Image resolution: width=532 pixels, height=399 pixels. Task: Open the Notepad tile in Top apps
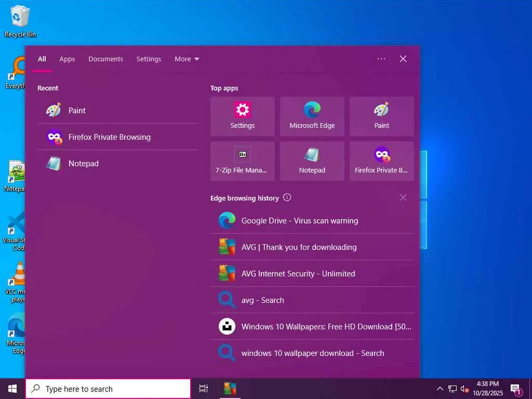coord(312,161)
